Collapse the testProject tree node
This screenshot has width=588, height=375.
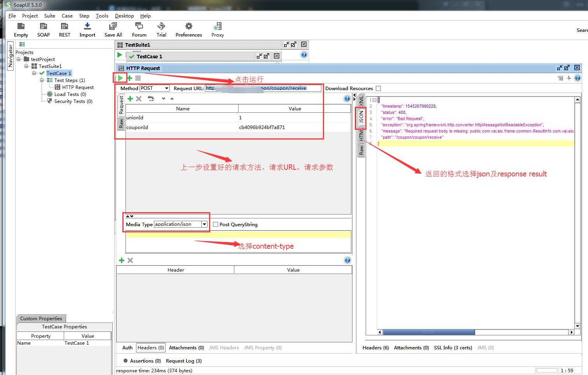(19, 59)
